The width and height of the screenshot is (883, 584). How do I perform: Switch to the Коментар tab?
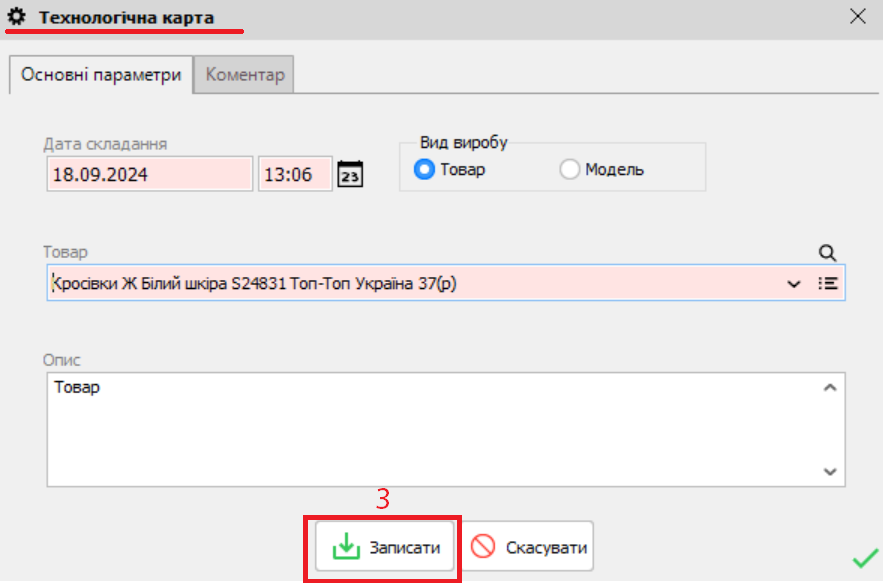point(245,75)
